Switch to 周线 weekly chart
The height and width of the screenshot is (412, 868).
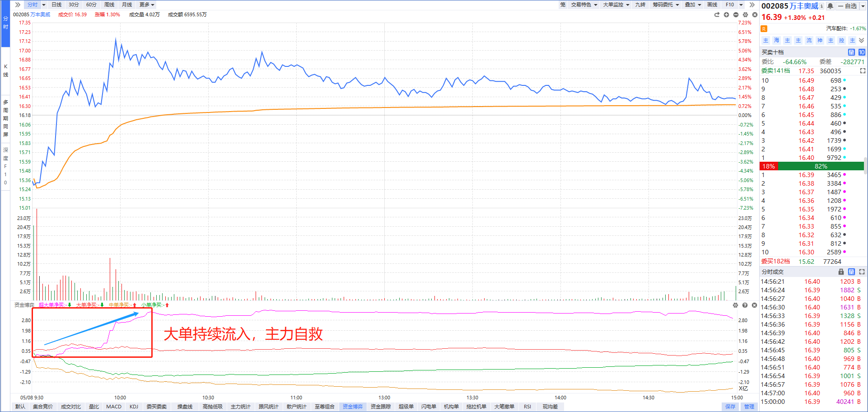[109, 5]
